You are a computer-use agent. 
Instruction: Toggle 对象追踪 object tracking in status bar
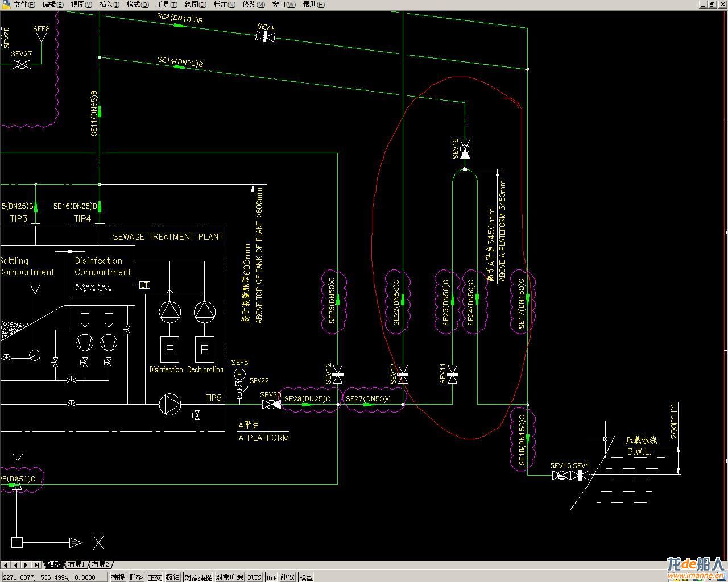click(x=230, y=577)
